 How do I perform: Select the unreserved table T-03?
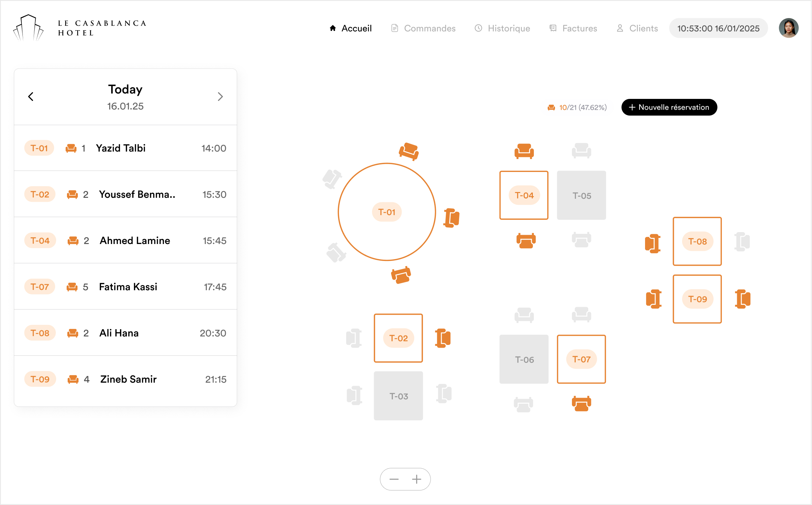398,396
